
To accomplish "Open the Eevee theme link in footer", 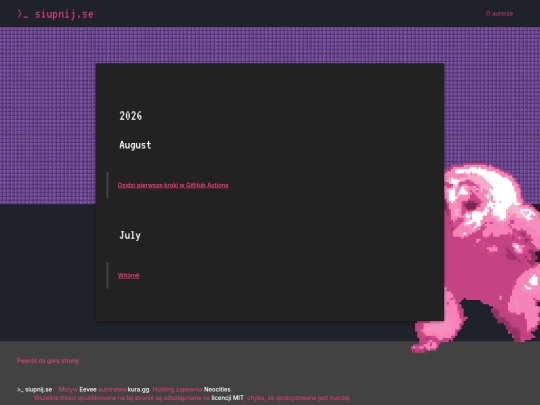I will (88, 390).
